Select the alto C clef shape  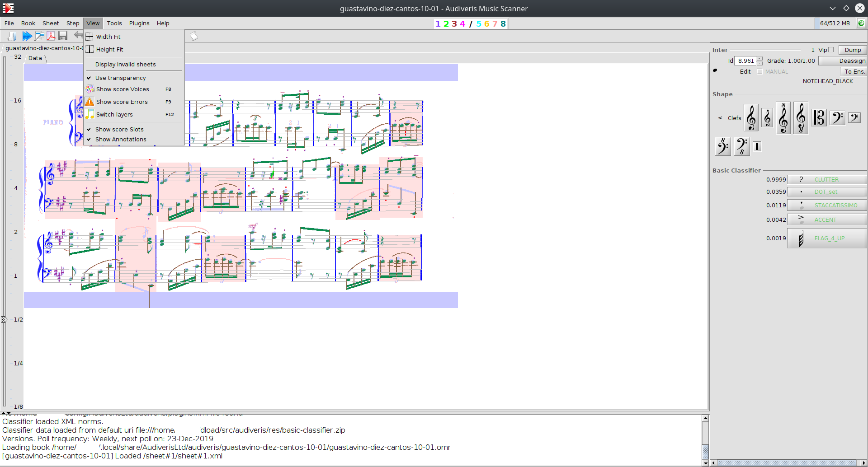coord(819,117)
